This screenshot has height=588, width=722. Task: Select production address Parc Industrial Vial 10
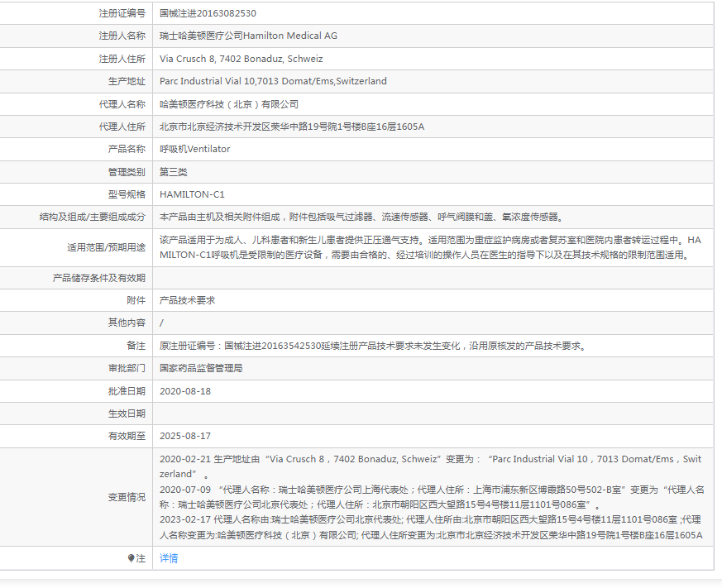208,81
